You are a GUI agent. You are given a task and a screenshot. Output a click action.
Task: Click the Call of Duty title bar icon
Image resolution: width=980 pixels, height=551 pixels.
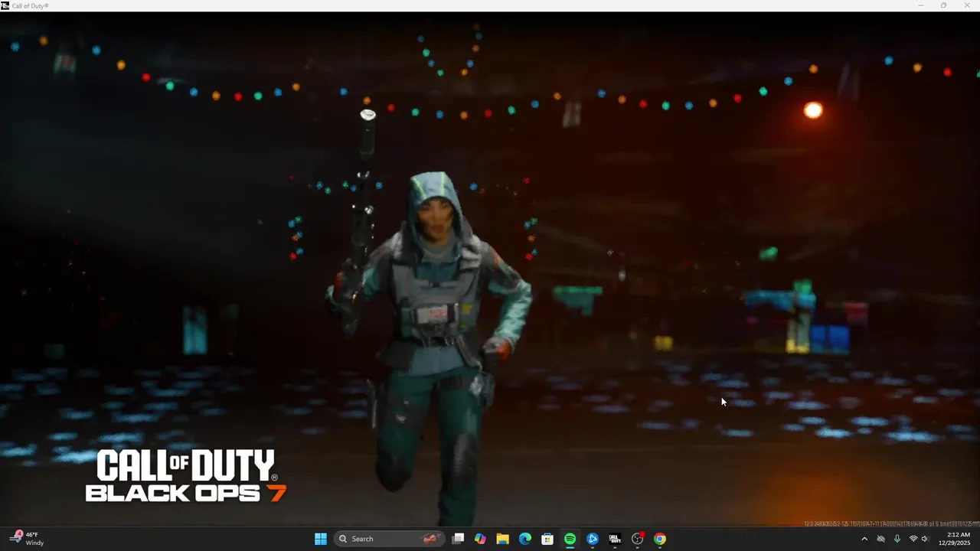coord(5,5)
